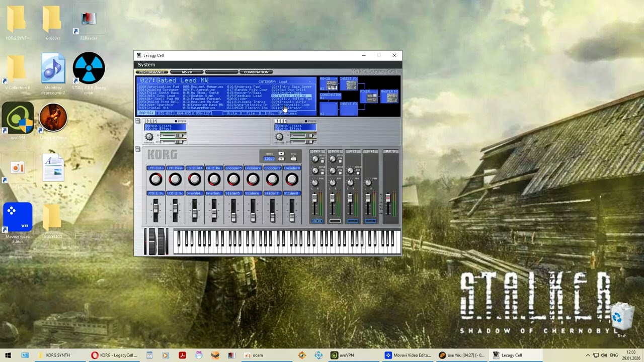Click the tempo value 120.0 field

[x=269, y=159]
